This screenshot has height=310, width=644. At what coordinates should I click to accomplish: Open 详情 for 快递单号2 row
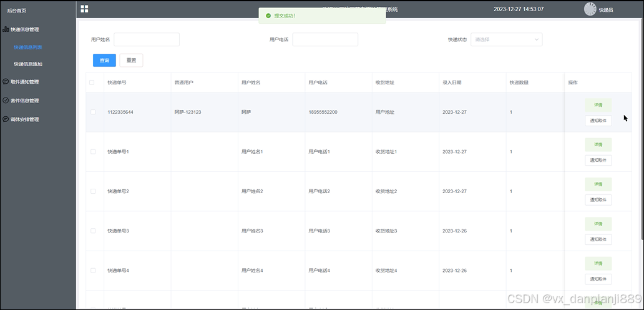click(x=598, y=184)
